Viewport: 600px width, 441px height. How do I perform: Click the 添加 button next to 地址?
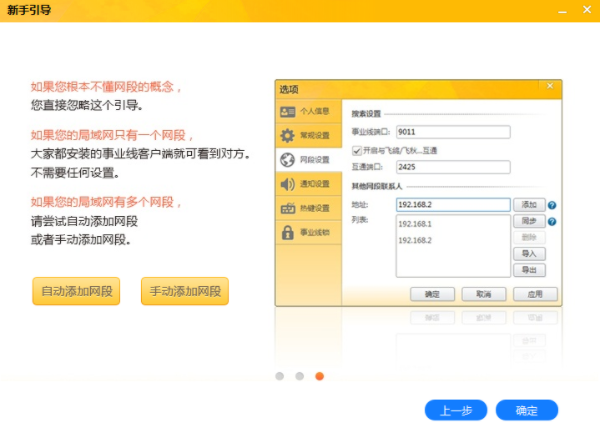(529, 205)
